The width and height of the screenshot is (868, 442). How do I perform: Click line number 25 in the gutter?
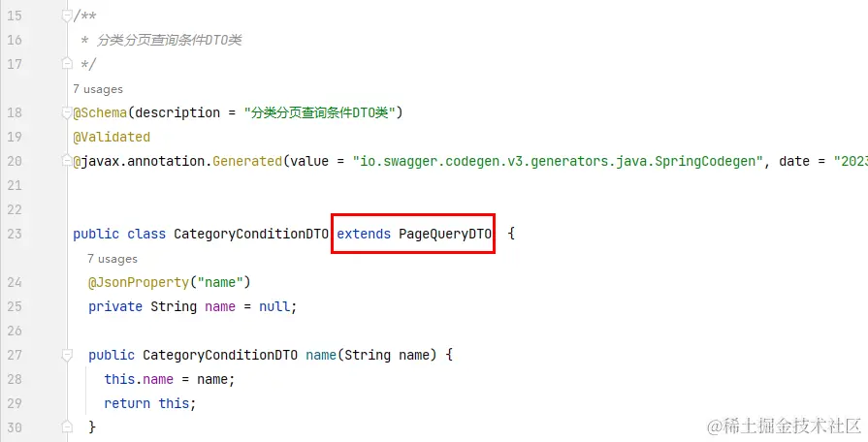click(15, 306)
